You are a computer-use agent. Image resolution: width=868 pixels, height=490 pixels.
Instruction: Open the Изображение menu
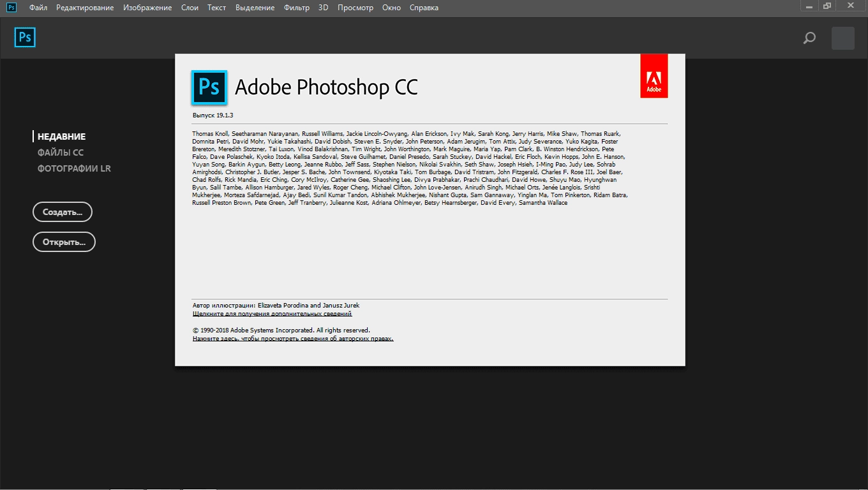147,8
